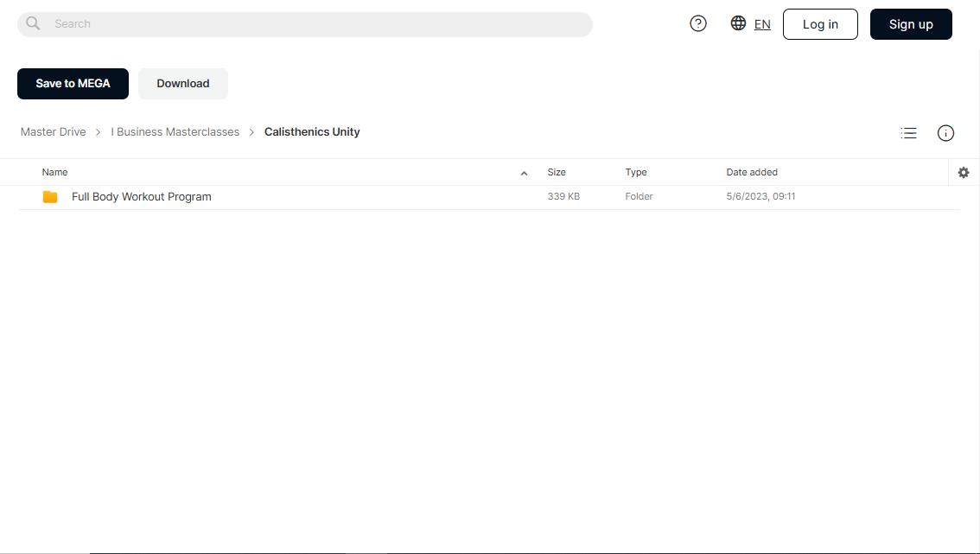Screen dimensions: 980x554
Task: Sort by the Type column header
Action: pyautogui.click(x=636, y=172)
